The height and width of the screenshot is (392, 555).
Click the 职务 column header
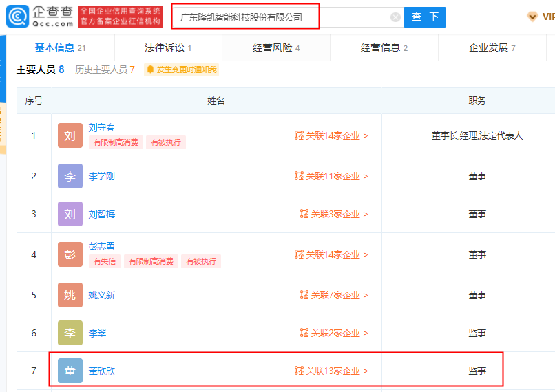click(477, 100)
